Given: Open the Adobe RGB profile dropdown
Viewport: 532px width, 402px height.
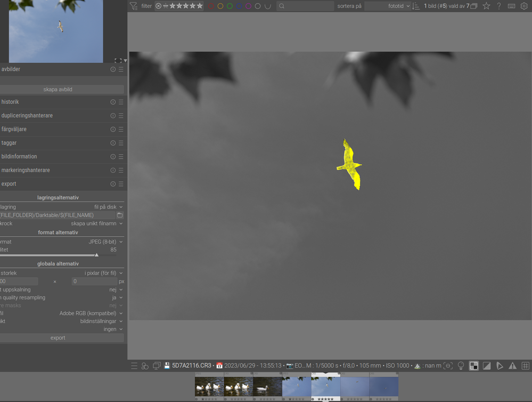Looking at the screenshot, I should point(91,313).
